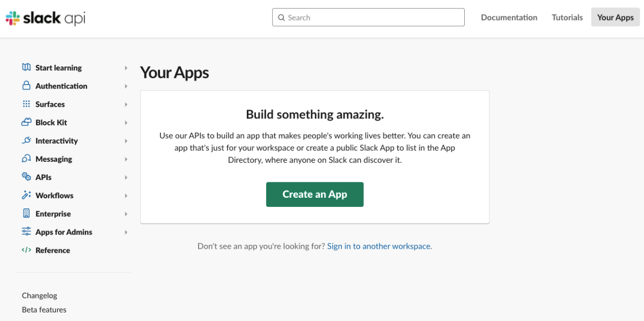This screenshot has width=644, height=321.
Task: Open the Reference sidebar item
Action: [x=53, y=250]
